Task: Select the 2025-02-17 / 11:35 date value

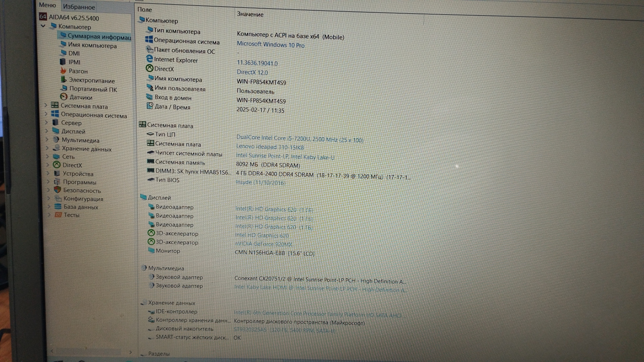Action: pyautogui.click(x=260, y=110)
